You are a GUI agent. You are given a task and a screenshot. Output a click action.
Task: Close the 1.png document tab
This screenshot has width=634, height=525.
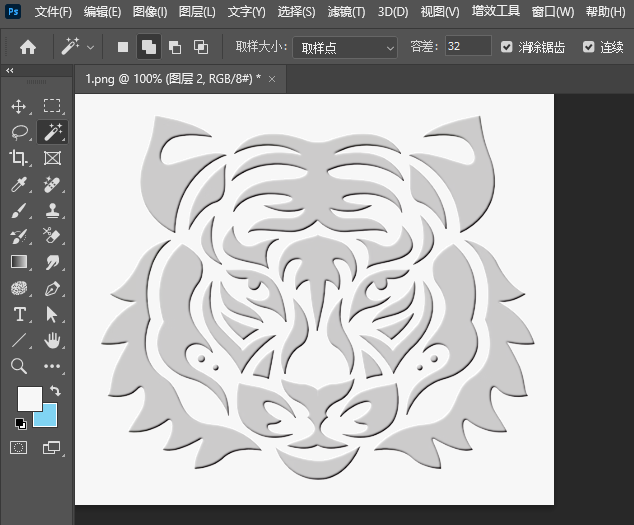coord(272,79)
